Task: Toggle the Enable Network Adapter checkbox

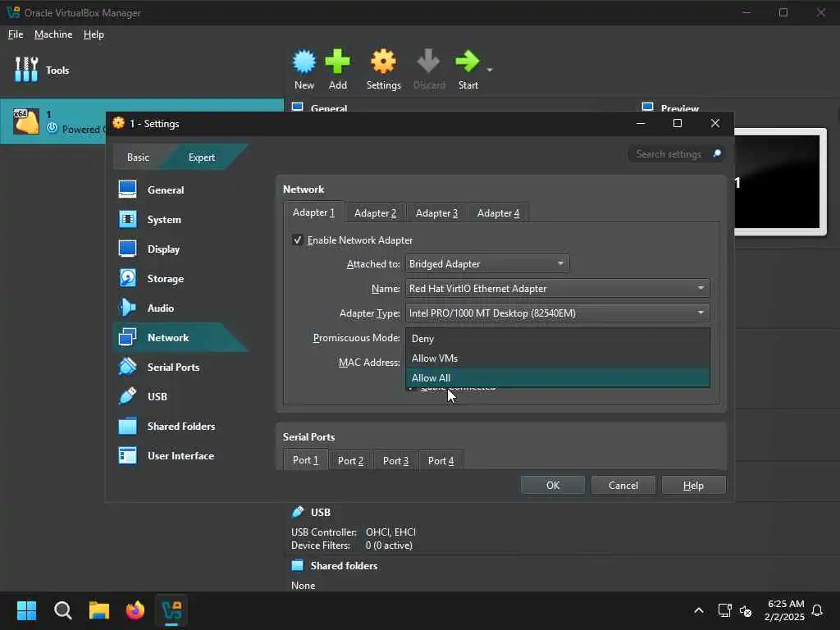Action: (x=297, y=240)
